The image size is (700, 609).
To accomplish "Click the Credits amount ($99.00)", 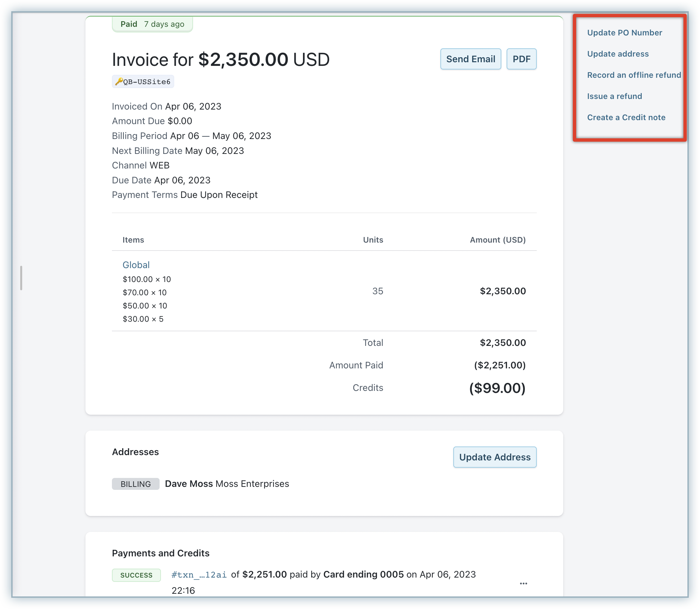I will [x=497, y=388].
